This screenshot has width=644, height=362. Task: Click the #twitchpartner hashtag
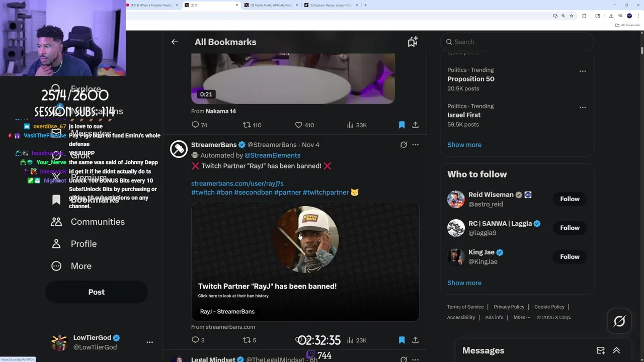point(326,192)
